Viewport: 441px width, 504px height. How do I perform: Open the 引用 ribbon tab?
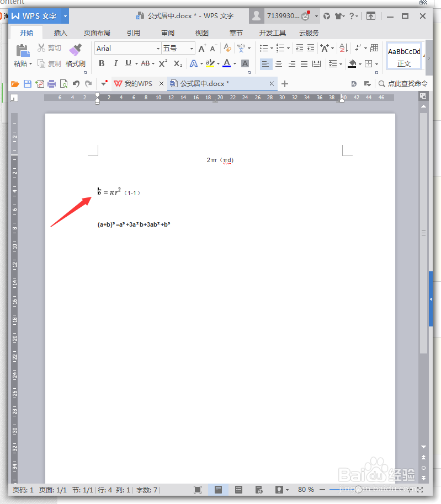(x=133, y=33)
